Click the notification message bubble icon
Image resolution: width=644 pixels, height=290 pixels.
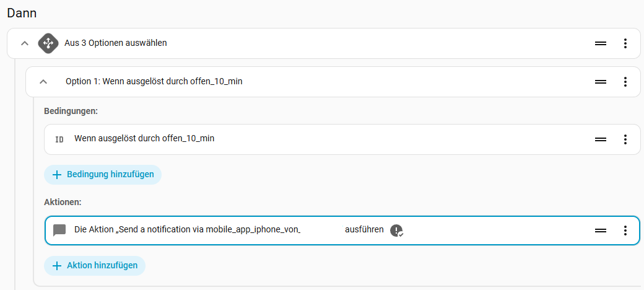[x=59, y=231]
